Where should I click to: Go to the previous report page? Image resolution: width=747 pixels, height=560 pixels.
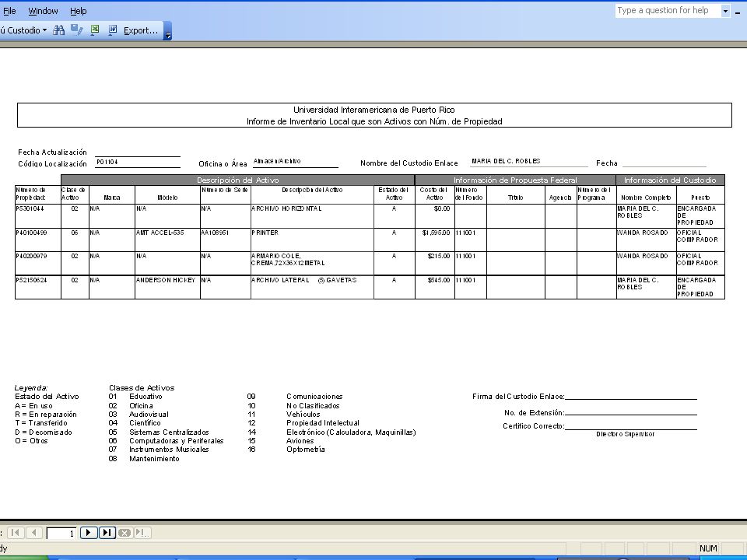click(33, 532)
